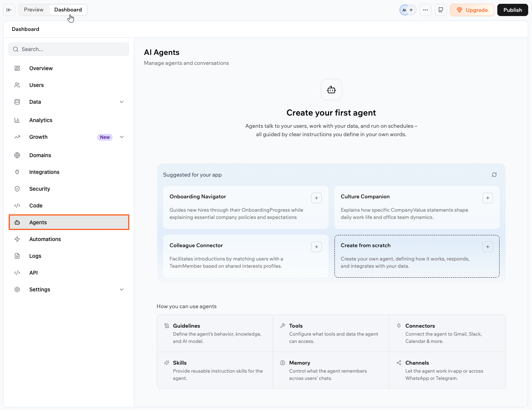
Task: Open the Users section
Action: point(69,85)
